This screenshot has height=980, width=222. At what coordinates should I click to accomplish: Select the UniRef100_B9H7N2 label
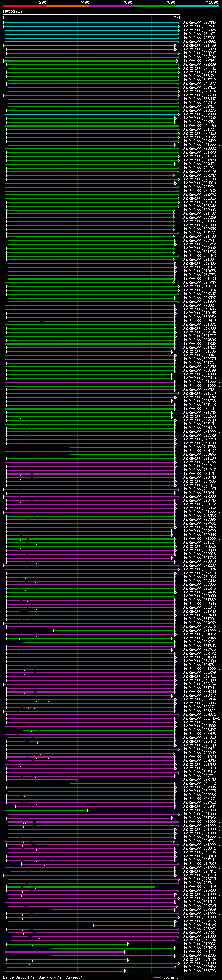tap(199, 397)
